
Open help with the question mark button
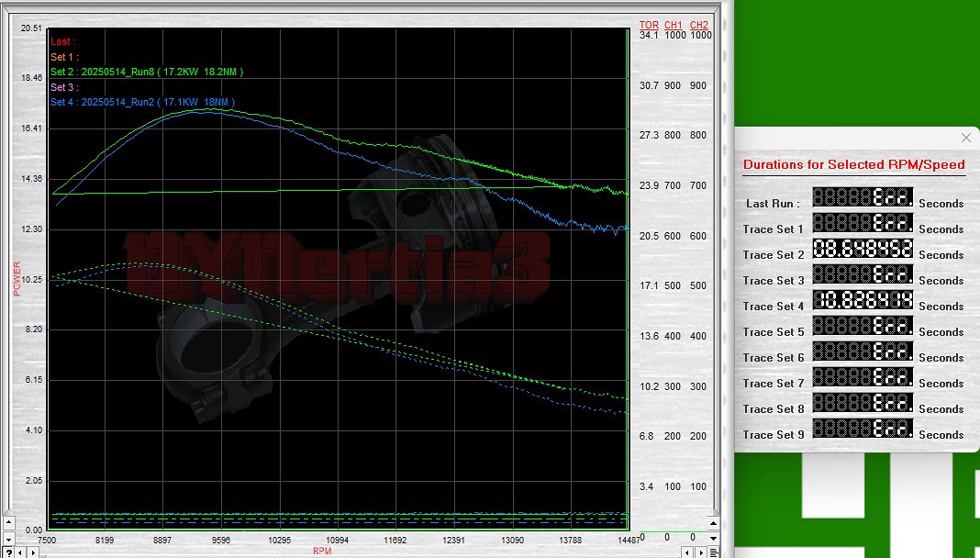point(8,552)
